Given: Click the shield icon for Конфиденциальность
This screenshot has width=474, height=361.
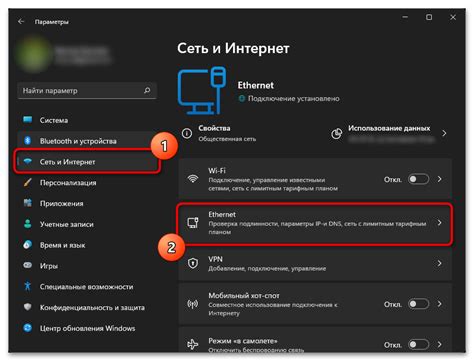Looking at the screenshot, I should (x=28, y=307).
